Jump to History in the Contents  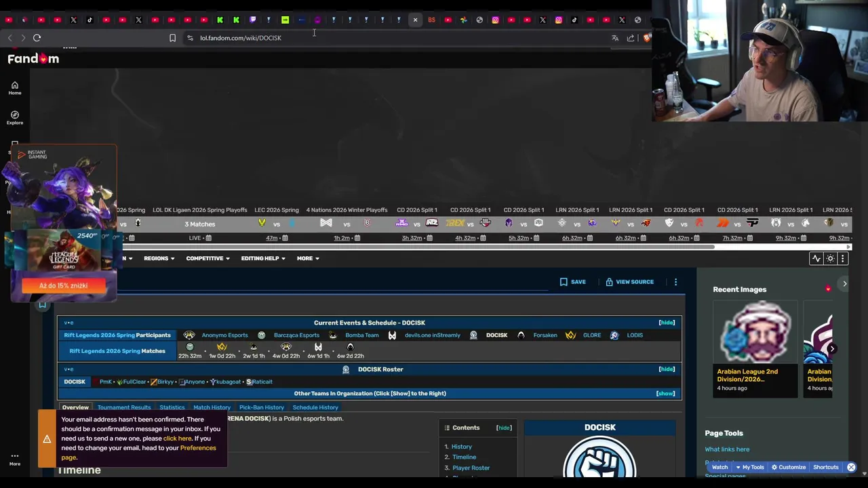[461, 447]
